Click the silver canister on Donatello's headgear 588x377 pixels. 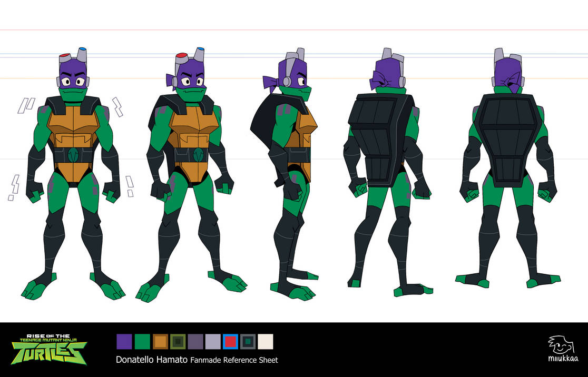pos(81,56)
